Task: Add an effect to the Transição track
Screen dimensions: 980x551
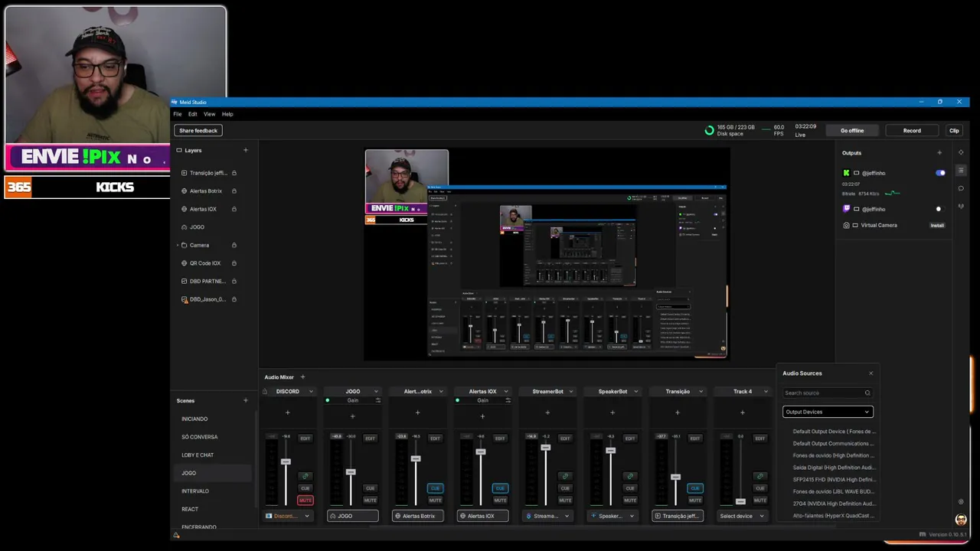Action: tap(678, 413)
